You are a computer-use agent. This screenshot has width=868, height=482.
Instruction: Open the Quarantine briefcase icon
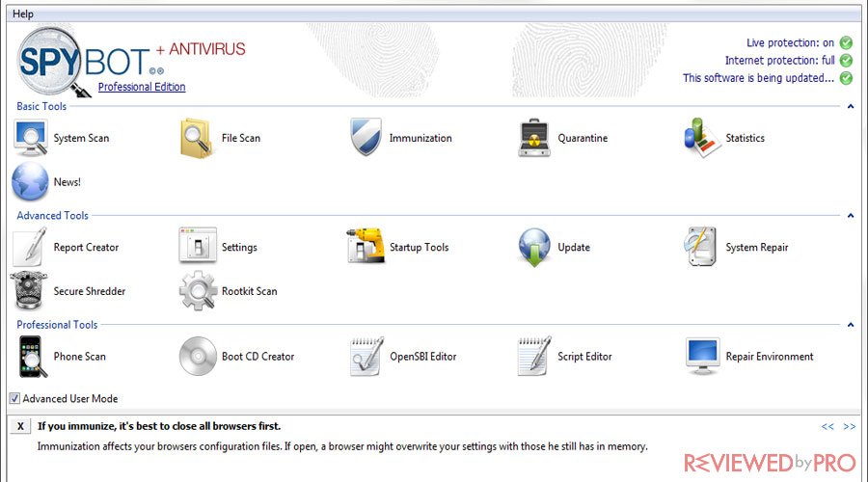click(x=534, y=138)
